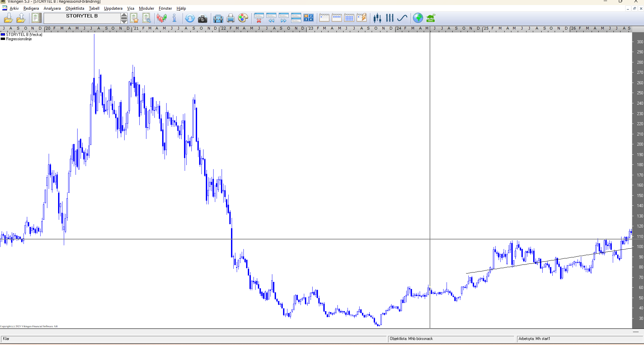Click the blue STORYTEL B legend swatch

3,35
